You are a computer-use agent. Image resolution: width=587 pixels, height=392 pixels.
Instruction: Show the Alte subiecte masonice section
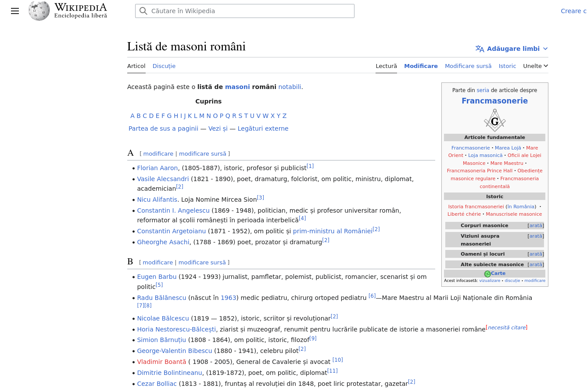pyautogui.click(x=536, y=264)
